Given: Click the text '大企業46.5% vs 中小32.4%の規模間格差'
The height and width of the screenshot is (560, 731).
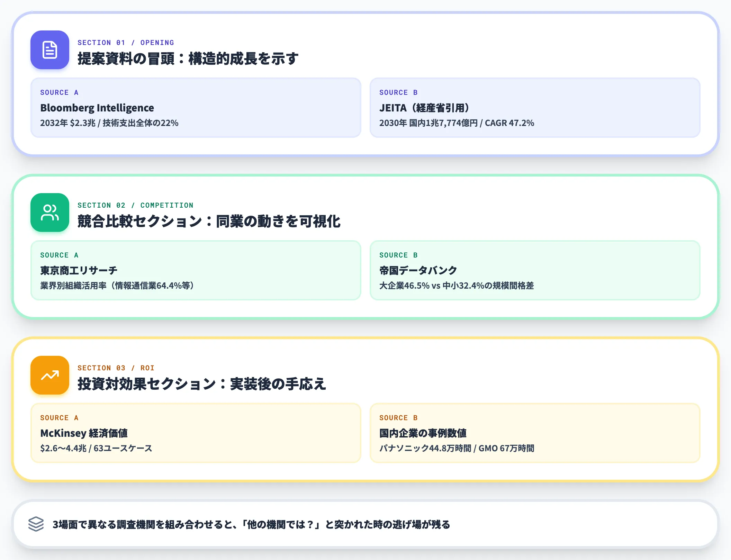Looking at the screenshot, I should click(x=457, y=286).
